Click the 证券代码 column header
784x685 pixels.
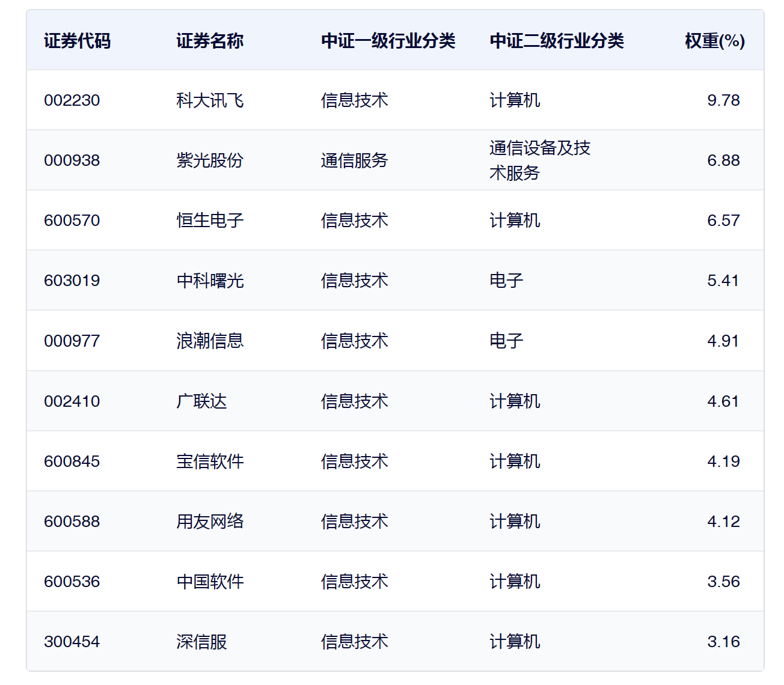tap(77, 41)
